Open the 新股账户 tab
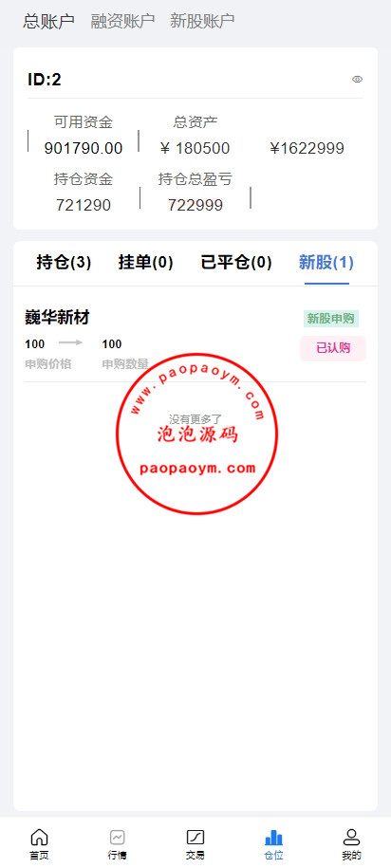 point(202,21)
